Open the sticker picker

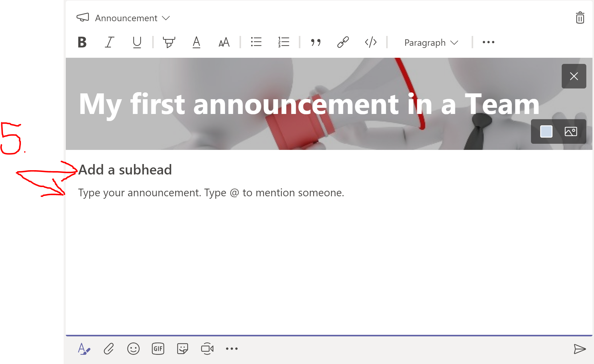(x=183, y=349)
